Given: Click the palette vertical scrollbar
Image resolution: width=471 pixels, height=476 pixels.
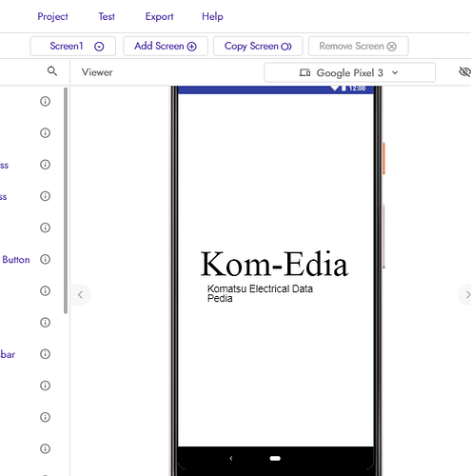Looking at the screenshot, I should [x=66, y=200].
